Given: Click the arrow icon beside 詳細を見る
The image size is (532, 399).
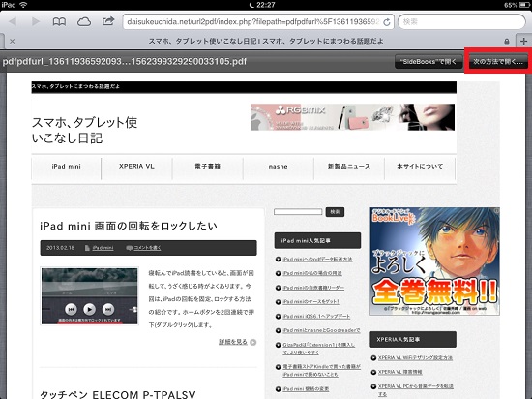Looking at the screenshot, I should tap(253, 342).
